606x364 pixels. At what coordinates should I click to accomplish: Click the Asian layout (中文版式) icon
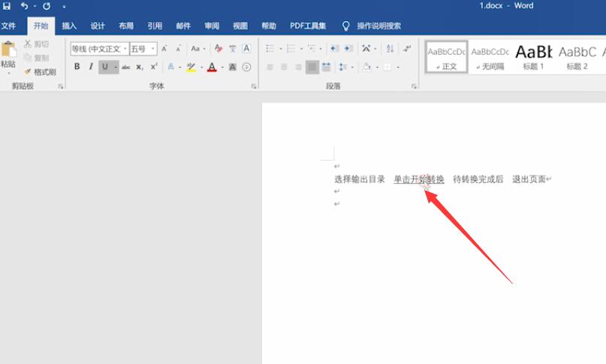point(366,49)
